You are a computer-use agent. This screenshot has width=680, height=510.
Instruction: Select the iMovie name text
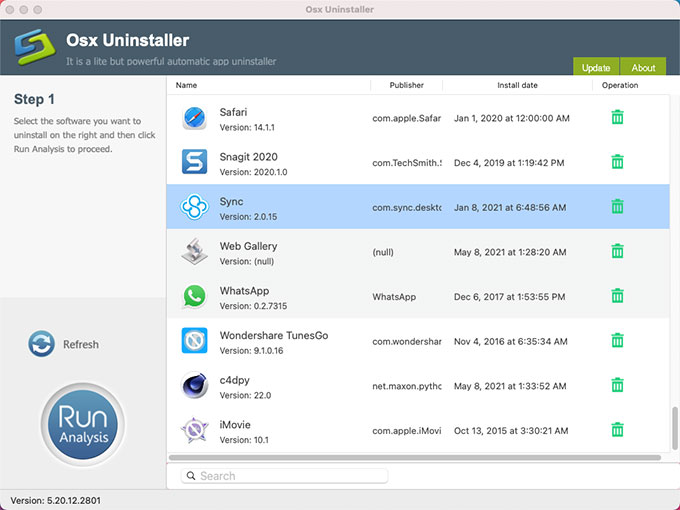[x=235, y=425]
